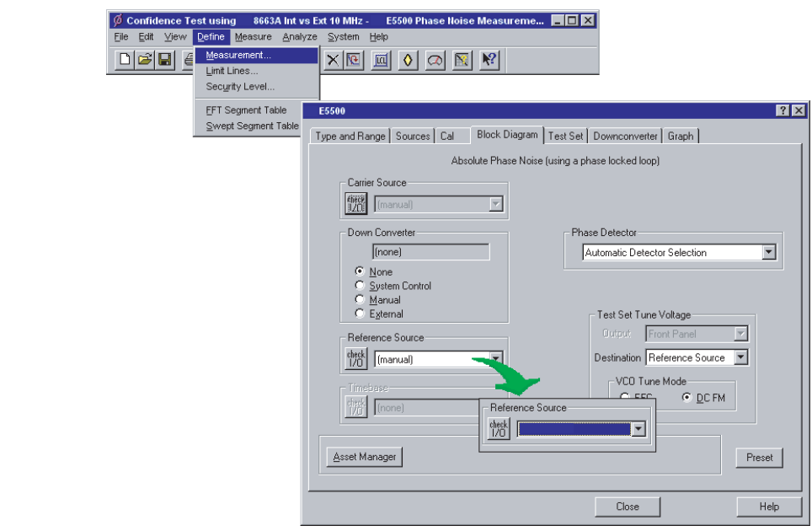Click the Help button at dialog bottom
812x531 pixels.
[769, 507]
